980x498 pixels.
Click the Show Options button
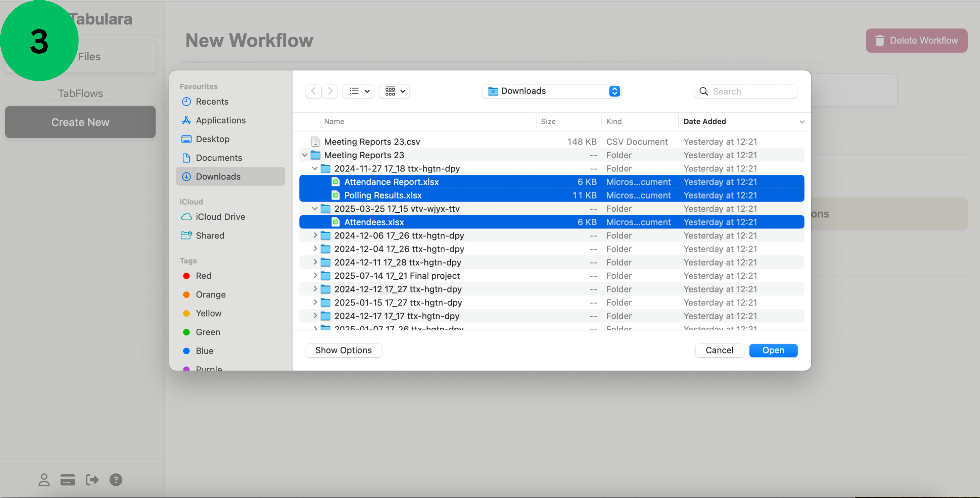343,350
